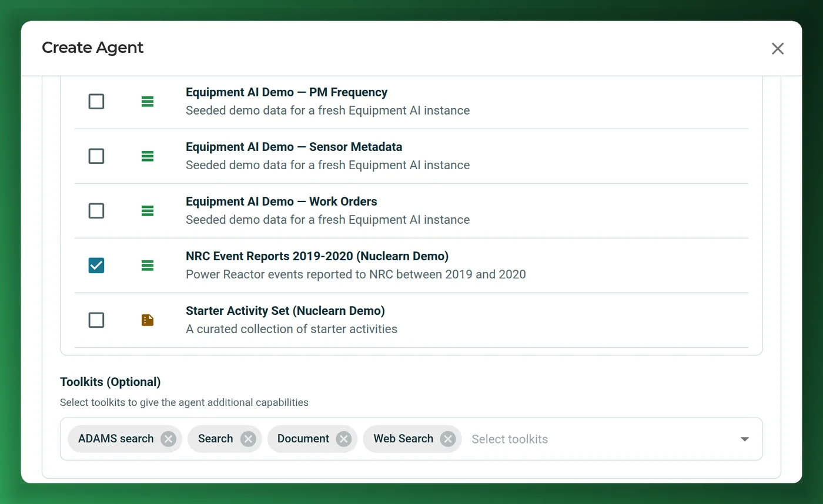Click 'A curated collection of starter activities' text
Viewport: 823px width, 504px height.
(292, 329)
